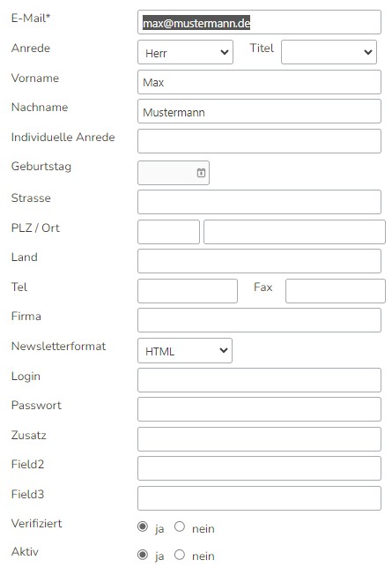The height and width of the screenshot is (575, 392).
Task: Set Aktiv to nein
Action: coord(180,555)
